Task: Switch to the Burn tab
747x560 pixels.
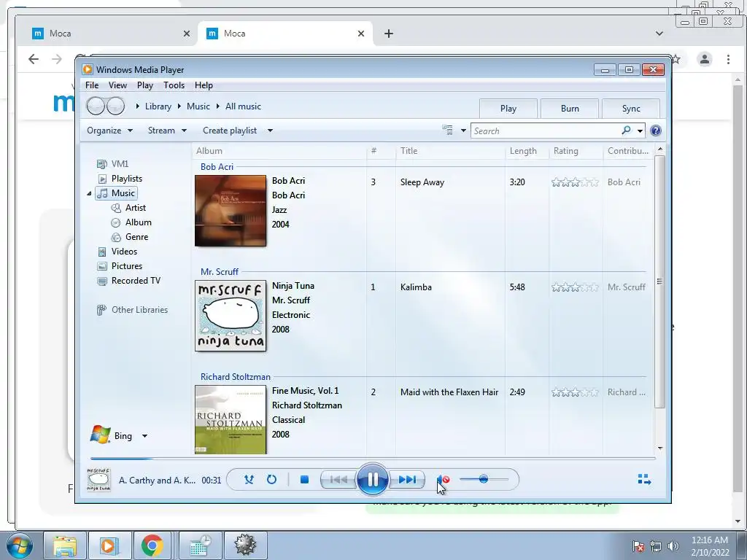Action: [x=570, y=109]
